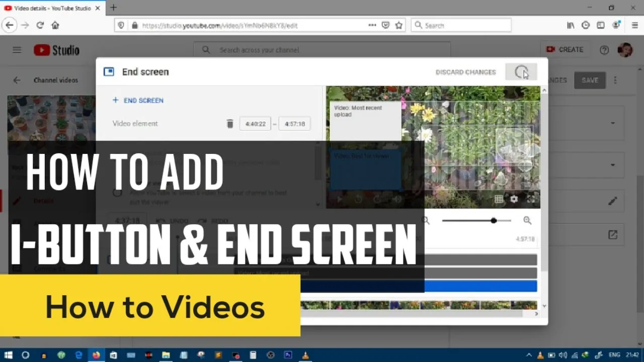
Task: Click the taskbar volume speaker icon
Action: point(562,355)
